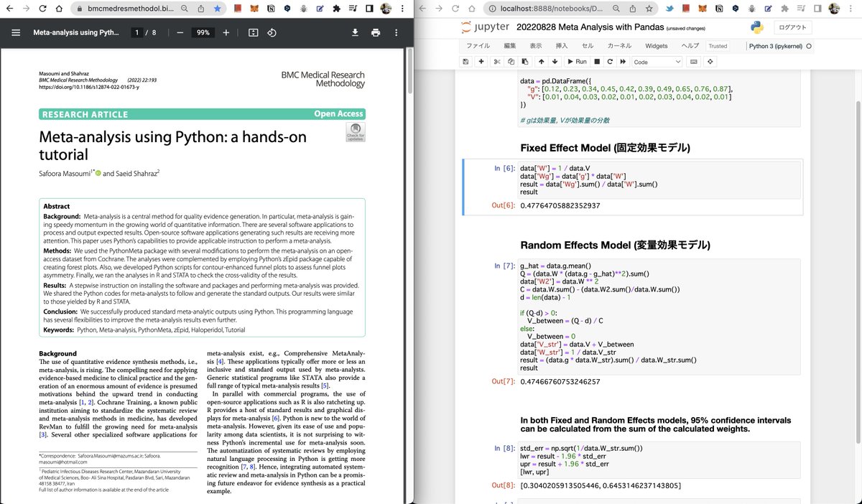Click the Trusted notebook indicator
Image resolution: width=862 pixels, height=504 pixels.
pyautogui.click(x=718, y=46)
